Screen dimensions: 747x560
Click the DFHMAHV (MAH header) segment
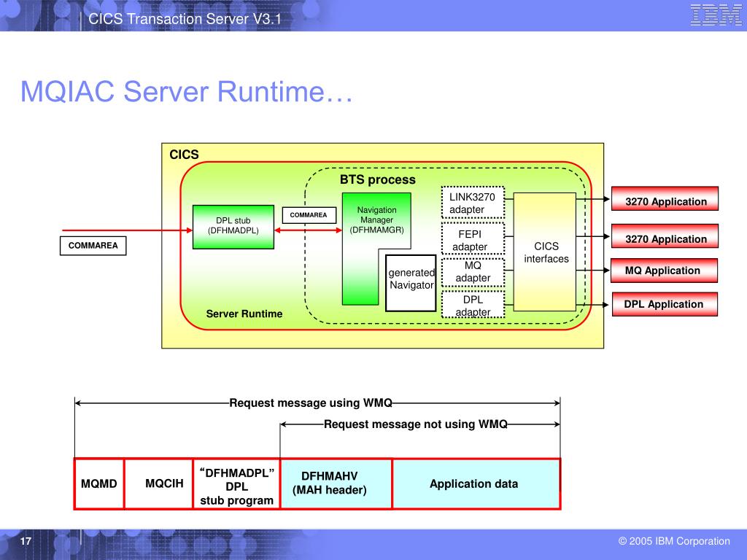336,484
